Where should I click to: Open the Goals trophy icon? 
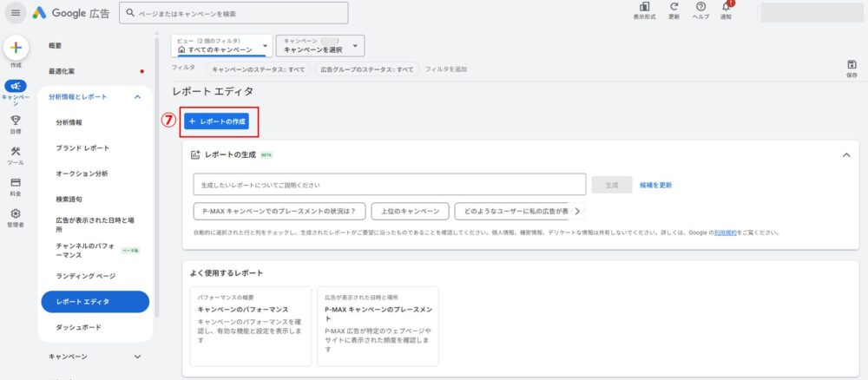(x=16, y=121)
